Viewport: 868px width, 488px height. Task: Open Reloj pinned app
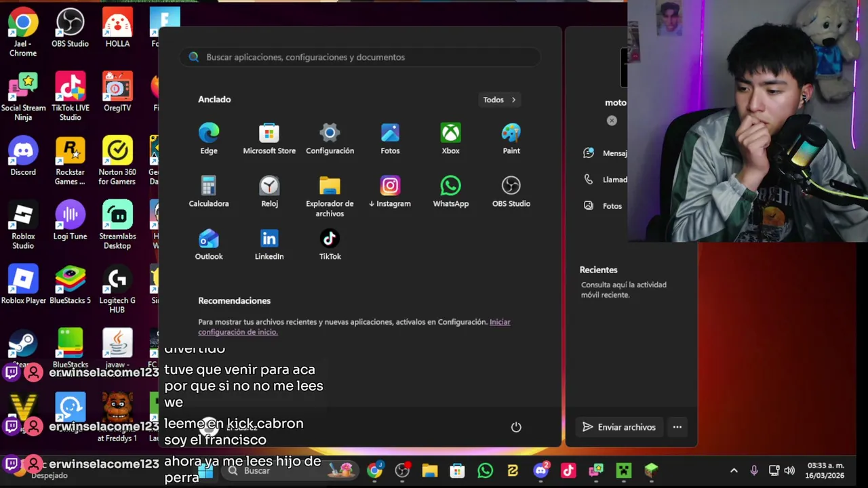coord(269,192)
